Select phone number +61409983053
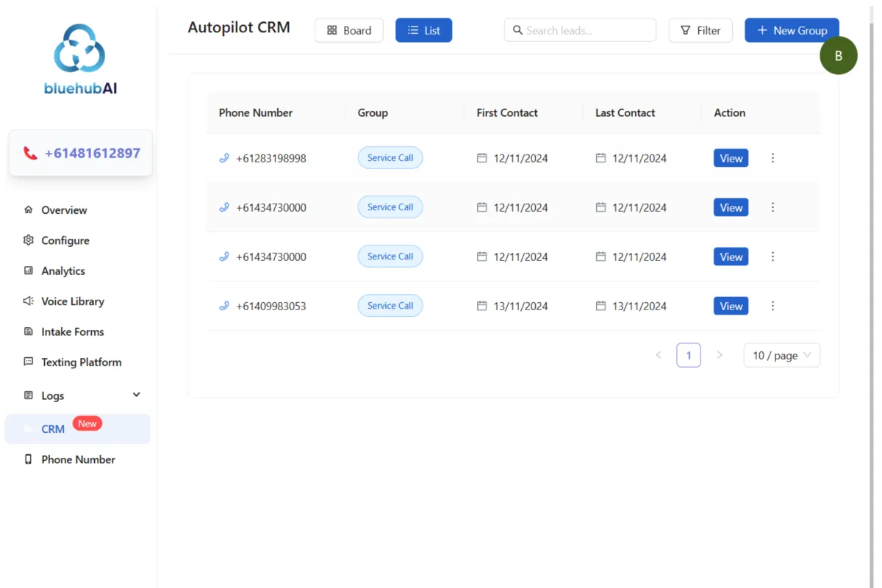Viewport: 882px width, 588px height. click(271, 306)
